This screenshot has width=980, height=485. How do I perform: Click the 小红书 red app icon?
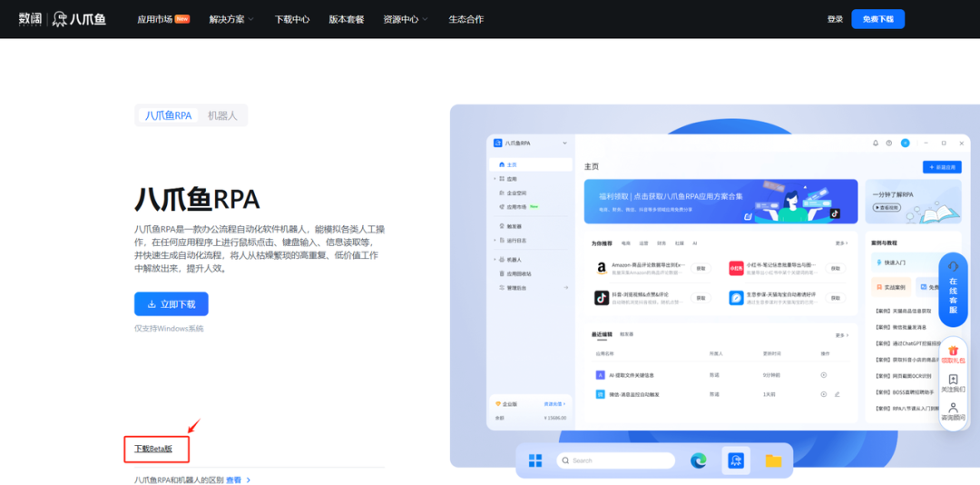(736, 268)
